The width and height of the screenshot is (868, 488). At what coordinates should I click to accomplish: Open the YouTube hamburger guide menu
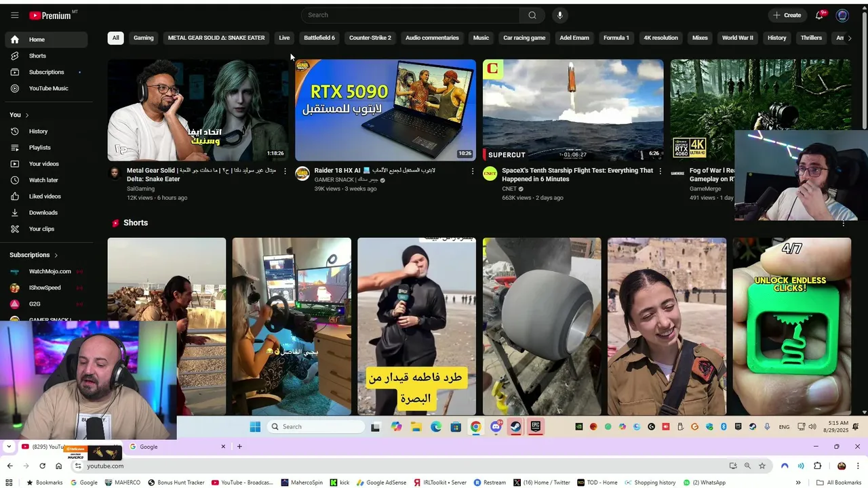(15, 15)
